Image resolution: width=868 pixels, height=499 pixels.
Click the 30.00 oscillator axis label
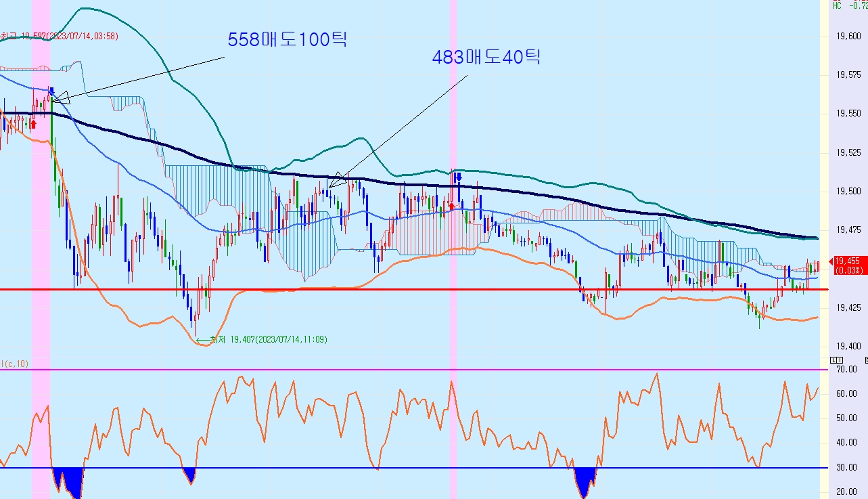point(848,468)
